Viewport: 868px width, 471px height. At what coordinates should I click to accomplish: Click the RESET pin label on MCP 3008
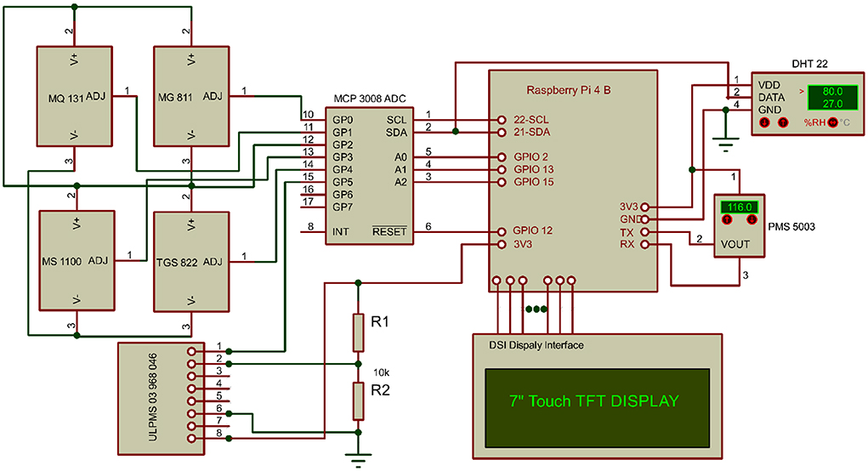389,231
